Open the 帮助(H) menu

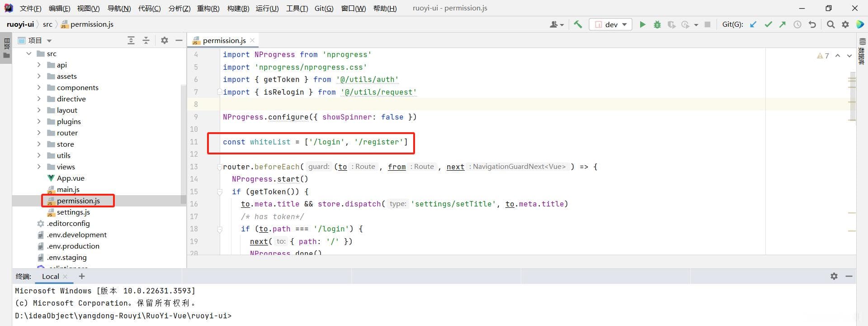click(385, 8)
